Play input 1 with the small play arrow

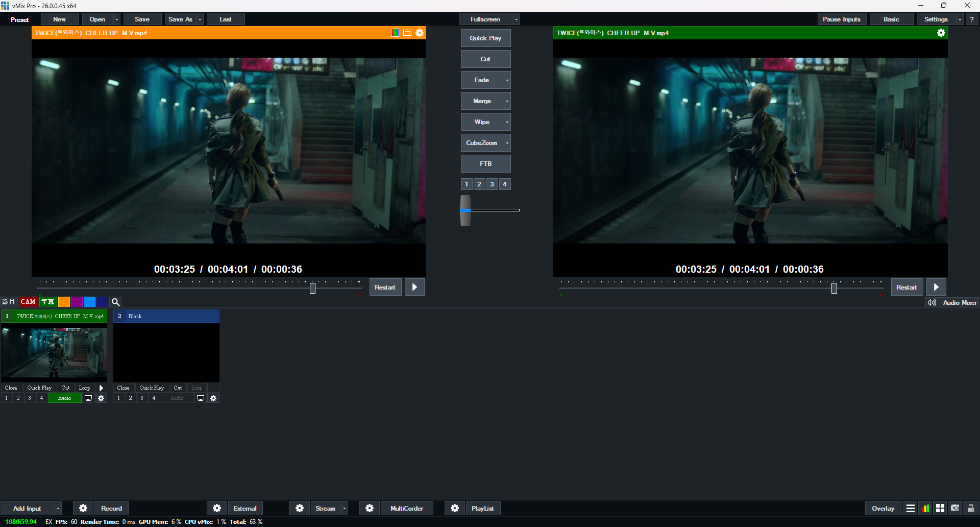[101, 388]
